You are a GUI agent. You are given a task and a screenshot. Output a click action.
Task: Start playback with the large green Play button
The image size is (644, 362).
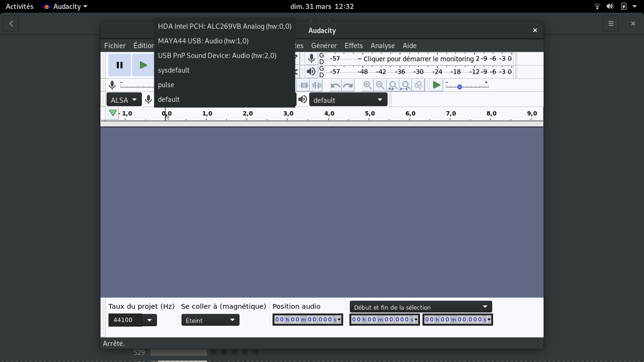pos(143,65)
